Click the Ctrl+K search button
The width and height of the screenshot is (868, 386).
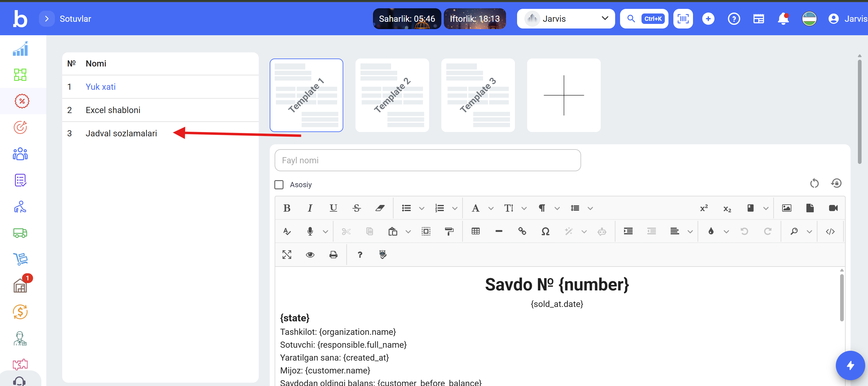644,19
